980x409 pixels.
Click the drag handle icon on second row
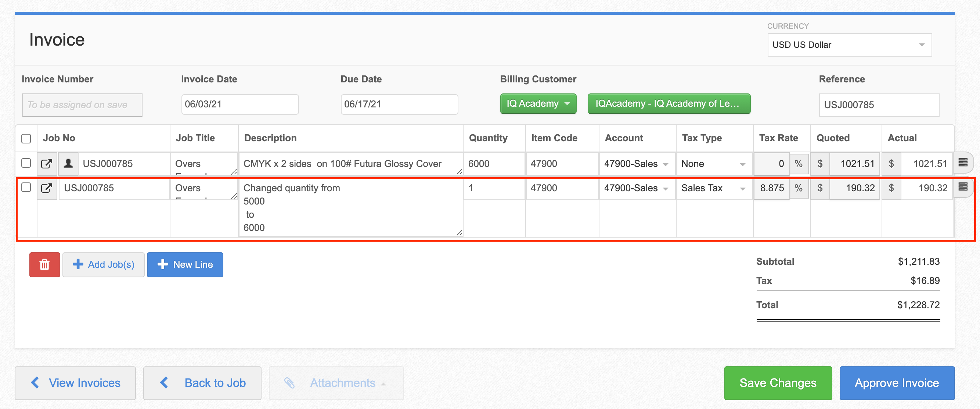point(962,187)
